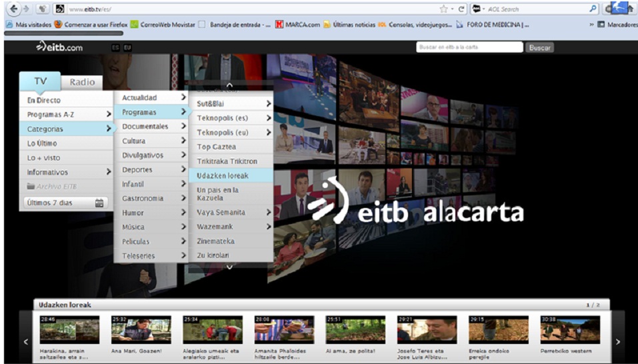Open the Últimas noticias feed bookmark
Image resolution: width=638 pixels, height=364 pixels.
tap(349, 25)
